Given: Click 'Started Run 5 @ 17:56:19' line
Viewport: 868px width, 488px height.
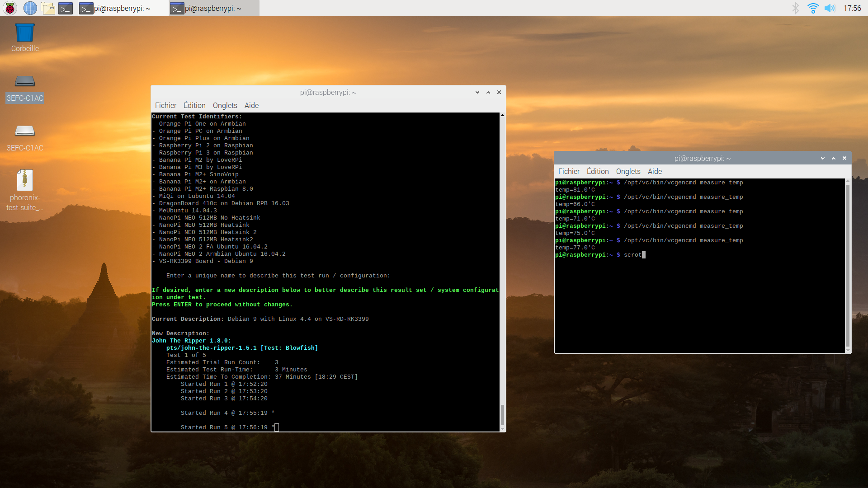Looking at the screenshot, I should point(224,427).
